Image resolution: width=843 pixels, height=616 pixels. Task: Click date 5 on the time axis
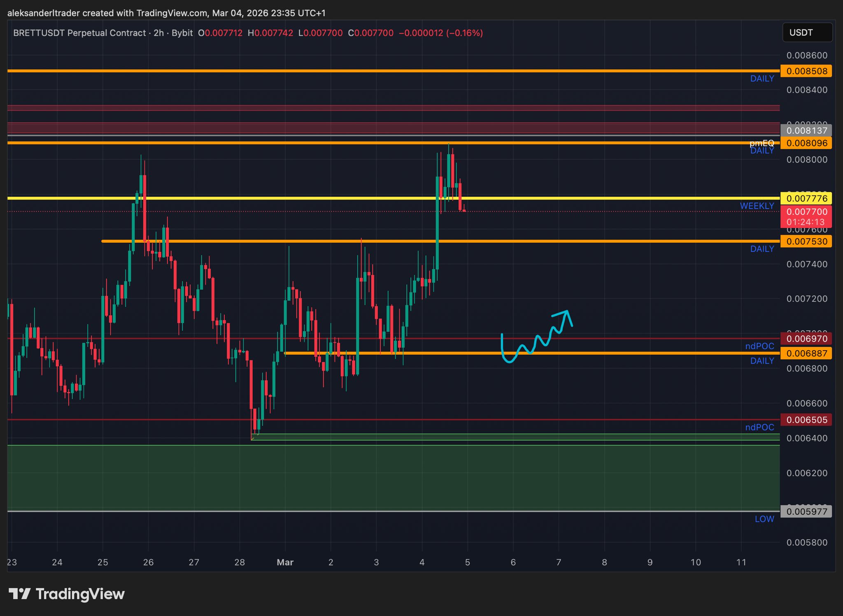click(467, 562)
